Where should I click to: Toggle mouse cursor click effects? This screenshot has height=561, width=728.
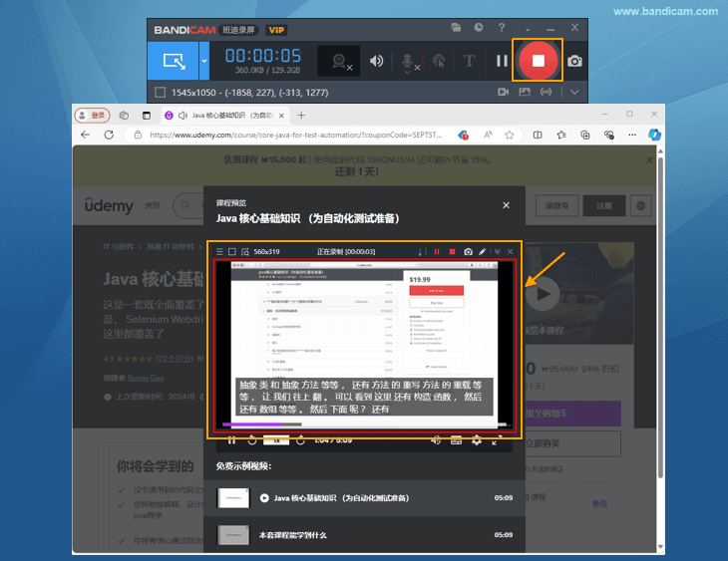pos(438,61)
